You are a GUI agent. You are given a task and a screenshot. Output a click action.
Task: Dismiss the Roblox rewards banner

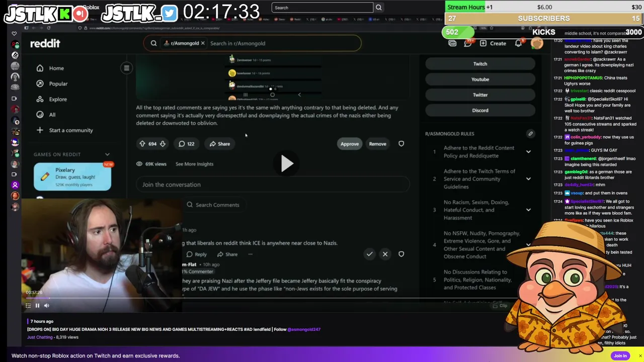pyautogui.click(x=640, y=356)
